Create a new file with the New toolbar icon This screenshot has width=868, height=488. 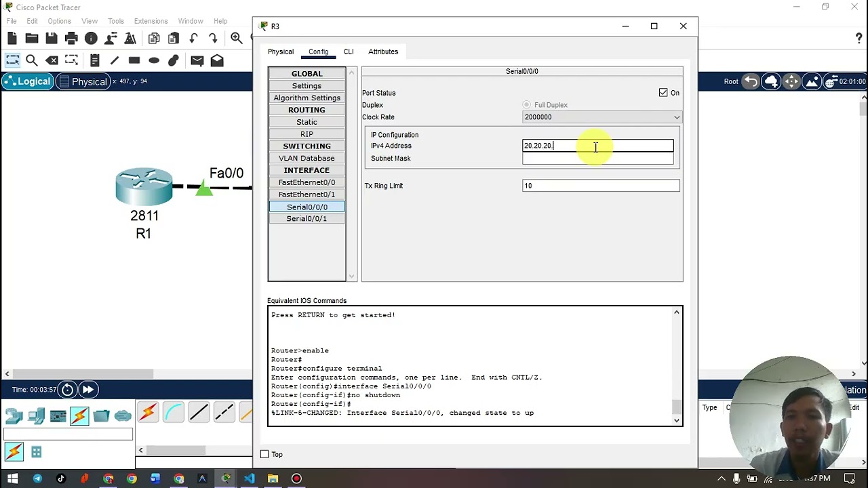12,39
